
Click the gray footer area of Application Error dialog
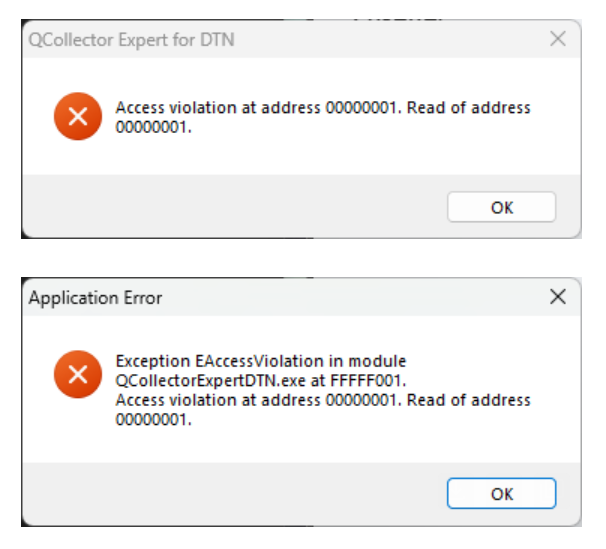(x=232, y=493)
